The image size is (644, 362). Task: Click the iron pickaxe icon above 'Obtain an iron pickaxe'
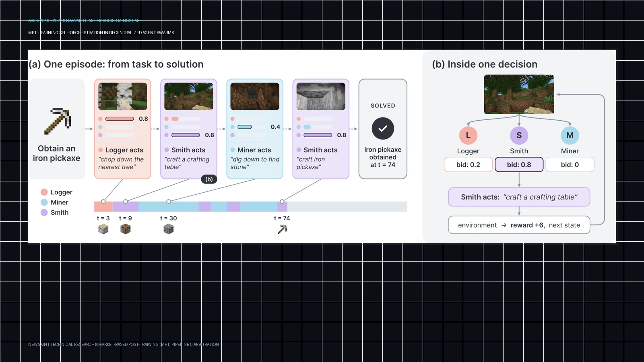pos(58,121)
